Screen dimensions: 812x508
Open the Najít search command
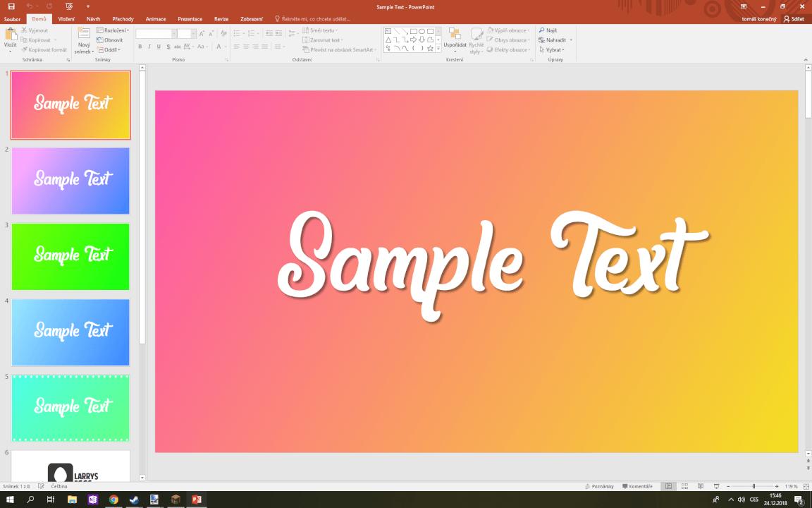point(550,30)
